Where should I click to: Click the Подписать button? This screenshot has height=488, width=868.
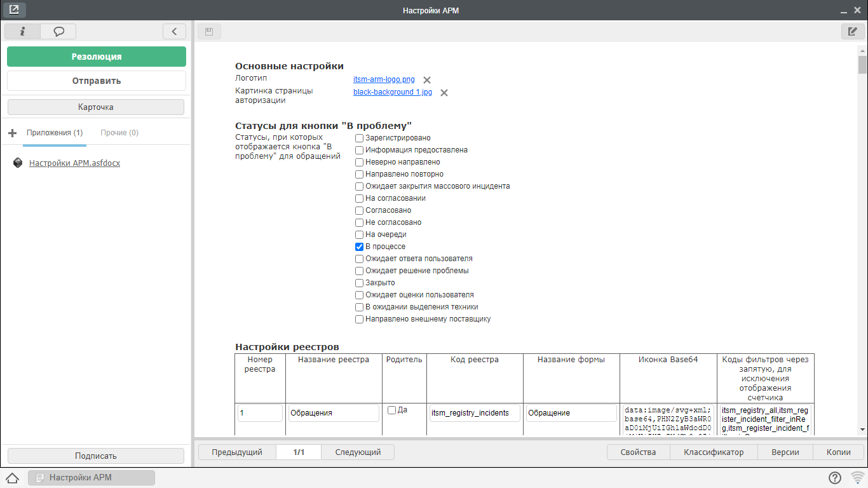pos(96,456)
